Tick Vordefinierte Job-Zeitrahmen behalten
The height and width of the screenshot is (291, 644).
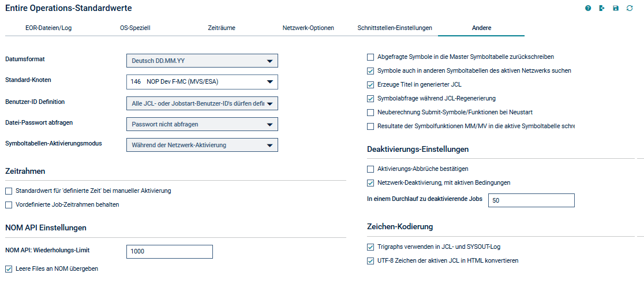point(9,205)
